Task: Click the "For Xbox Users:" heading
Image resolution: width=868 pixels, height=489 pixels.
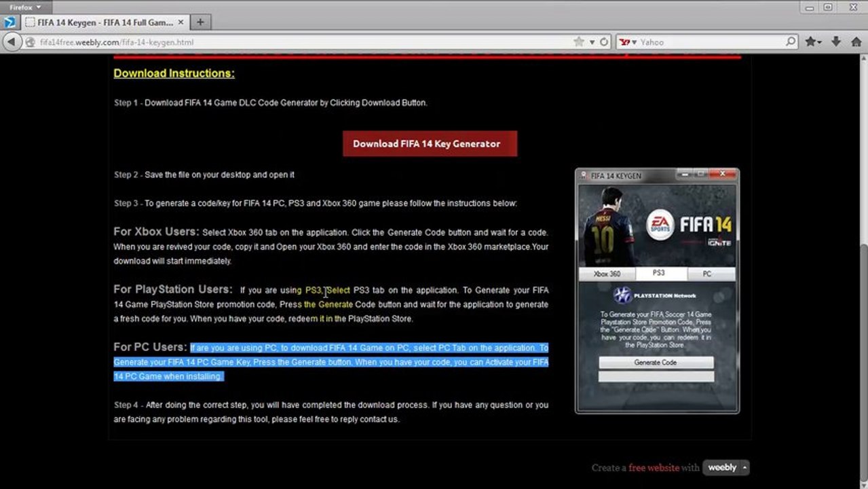Action: [156, 232]
